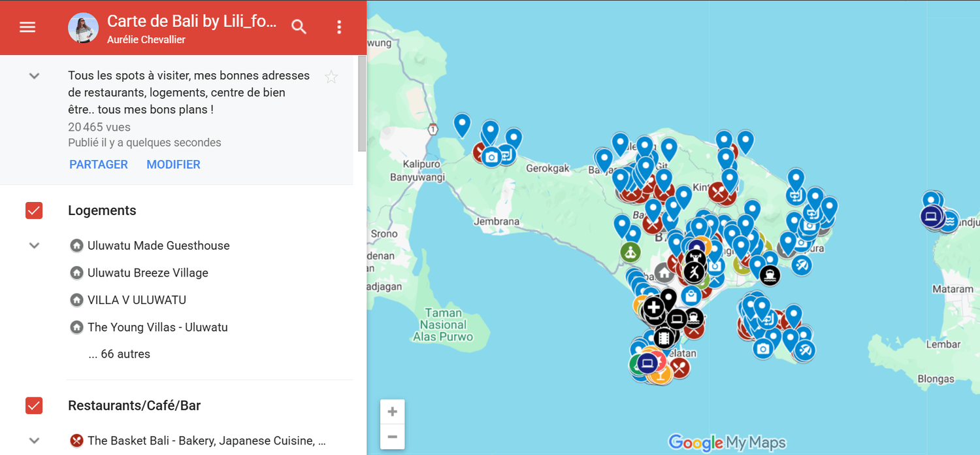This screenshot has height=455, width=980.
Task: Click the dark blue laptop marker near Lombok
Action: 931,215
